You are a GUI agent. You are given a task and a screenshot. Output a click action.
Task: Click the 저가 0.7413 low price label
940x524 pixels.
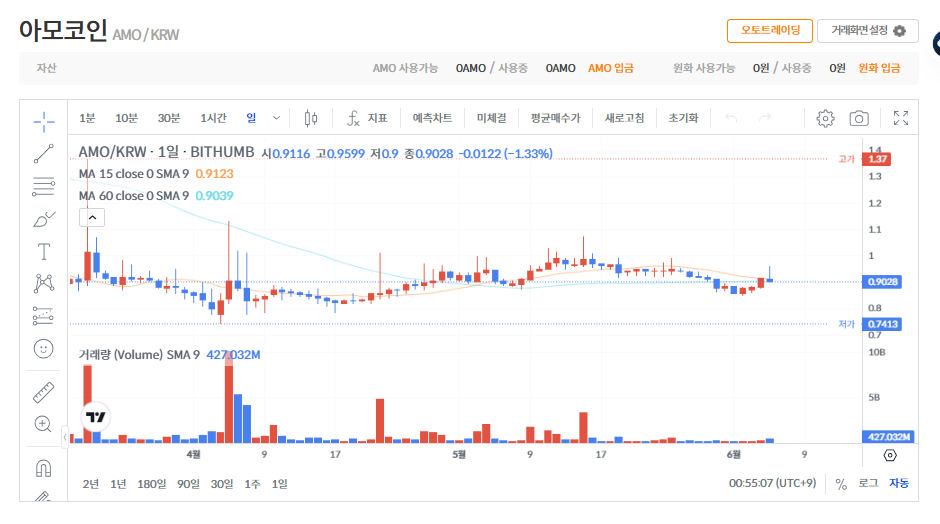tap(882, 324)
